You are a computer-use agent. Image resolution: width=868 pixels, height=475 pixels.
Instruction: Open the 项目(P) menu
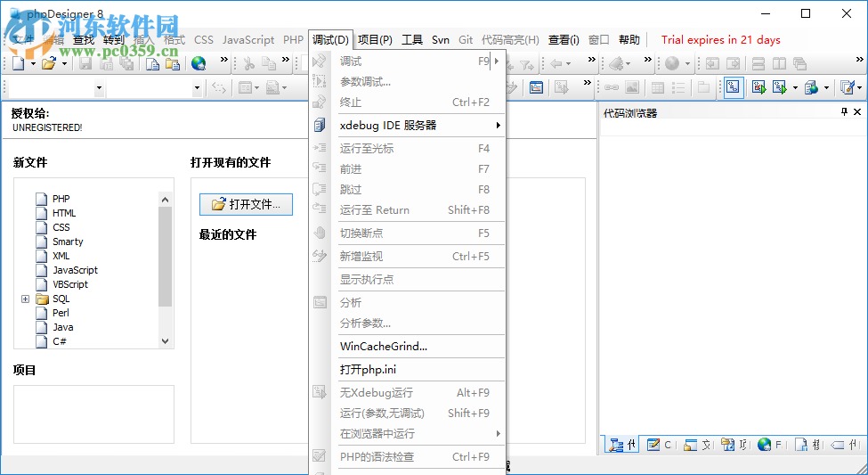coord(375,40)
